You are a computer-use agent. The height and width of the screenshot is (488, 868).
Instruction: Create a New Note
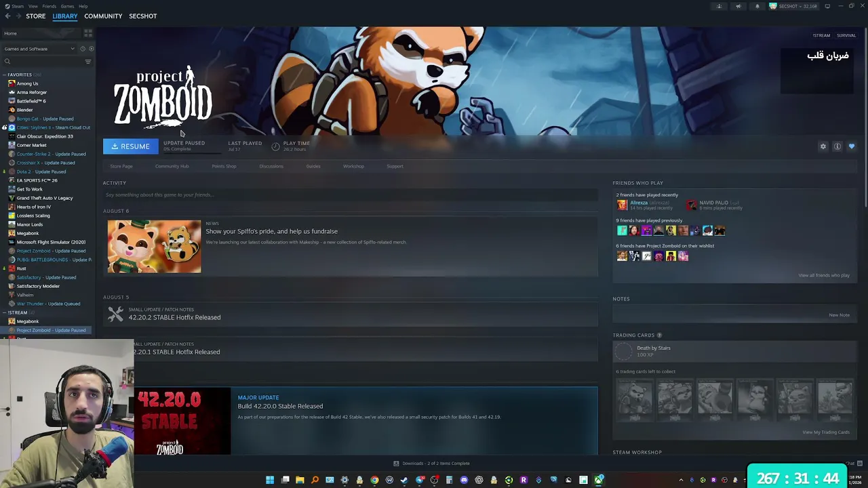(839, 315)
